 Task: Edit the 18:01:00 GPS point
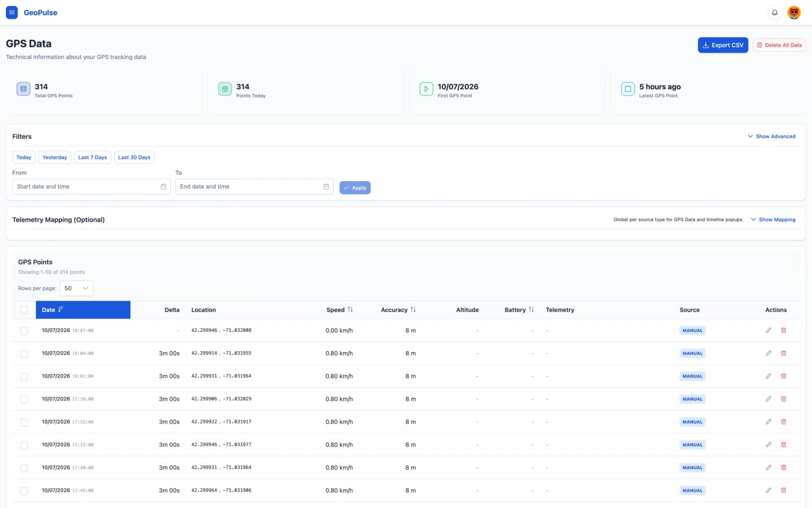coord(768,376)
